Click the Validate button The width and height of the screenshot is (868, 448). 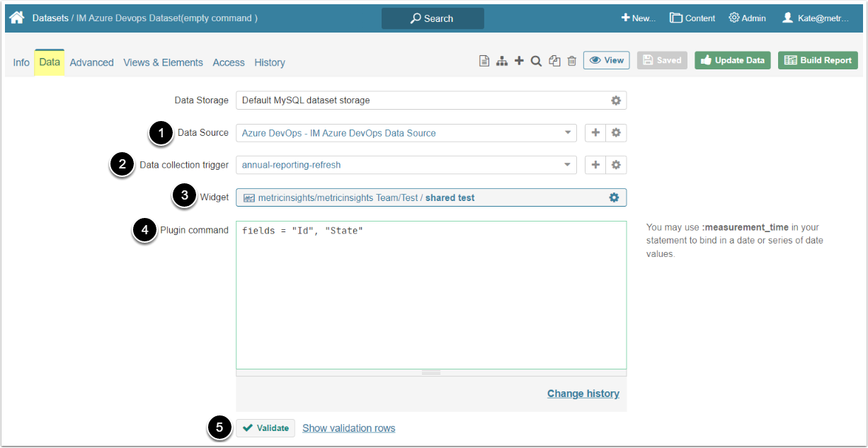tap(265, 427)
